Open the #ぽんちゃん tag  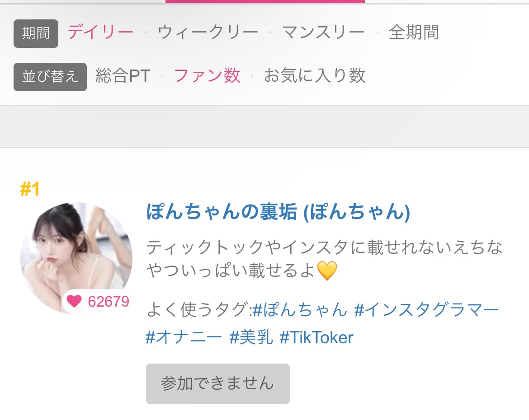(300, 309)
